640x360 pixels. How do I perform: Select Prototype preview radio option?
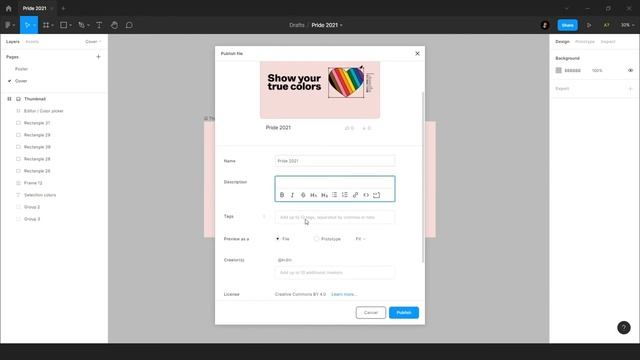[x=316, y=239]
